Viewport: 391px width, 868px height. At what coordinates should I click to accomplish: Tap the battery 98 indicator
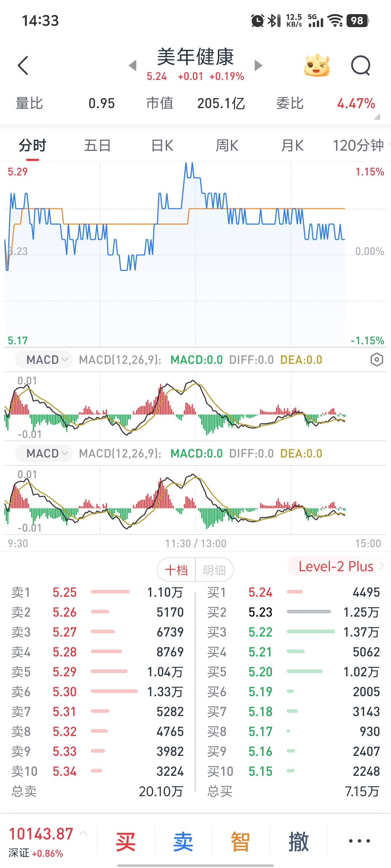coord(358,21)
